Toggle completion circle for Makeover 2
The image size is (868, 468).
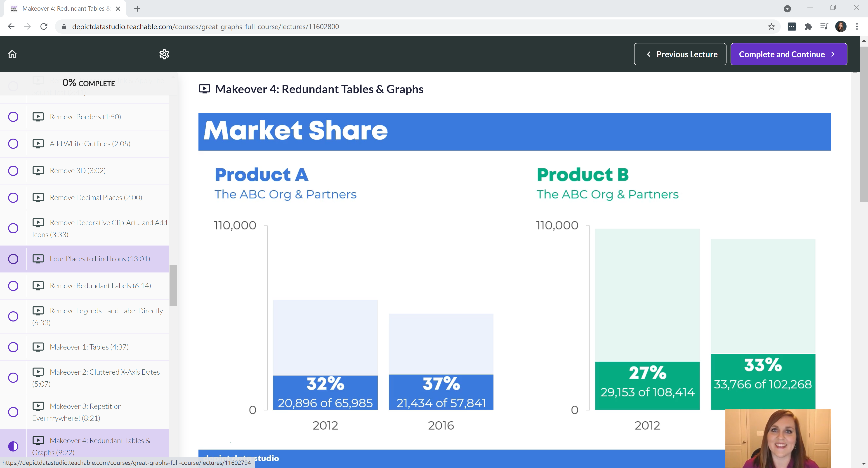(13, 378)
